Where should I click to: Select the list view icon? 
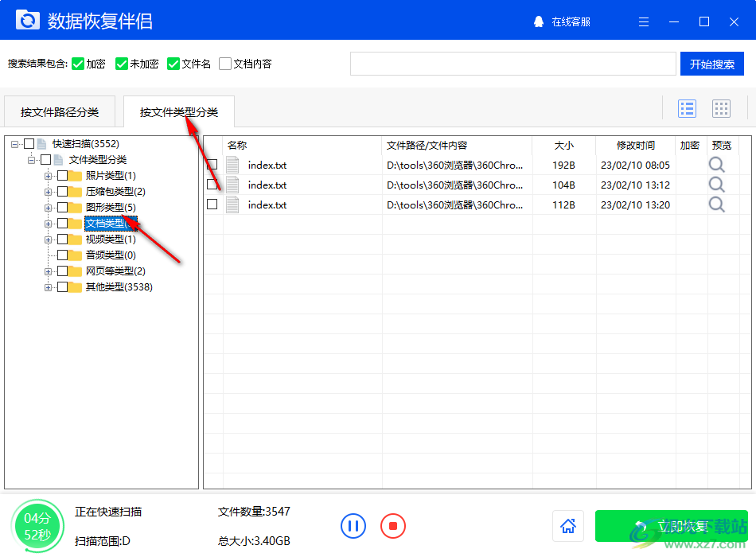(x=687, y=108)
